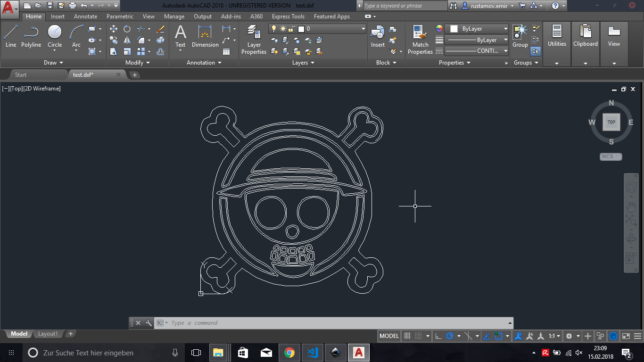Select the Copy objects tool
Image resolution: width=644 pixels, height=362 pixels.
pyautogui.click(x=114, y=40)
